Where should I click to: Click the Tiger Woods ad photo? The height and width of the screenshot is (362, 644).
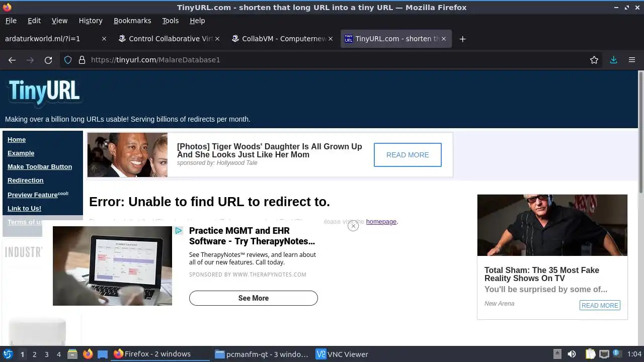point(127,155)
